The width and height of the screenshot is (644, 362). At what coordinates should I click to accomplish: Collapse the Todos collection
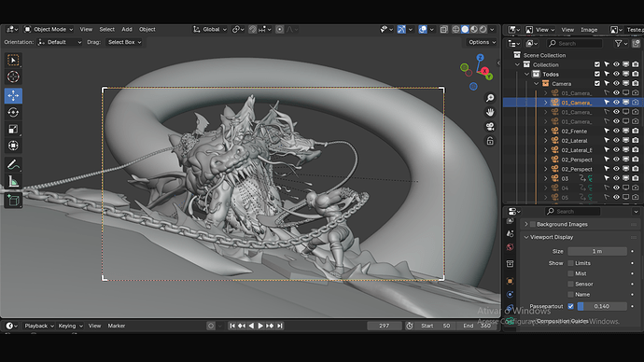click(527, 75)
